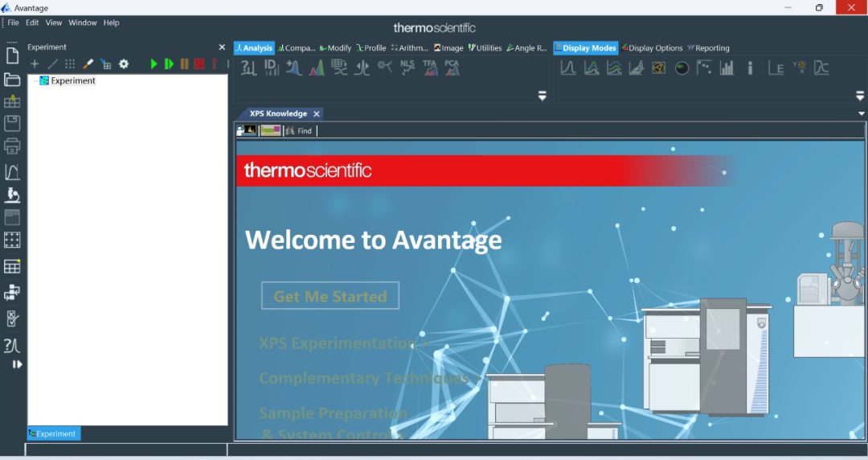
Task: Select 3D waterfall display mode icon
Action: tap(636, 68)
